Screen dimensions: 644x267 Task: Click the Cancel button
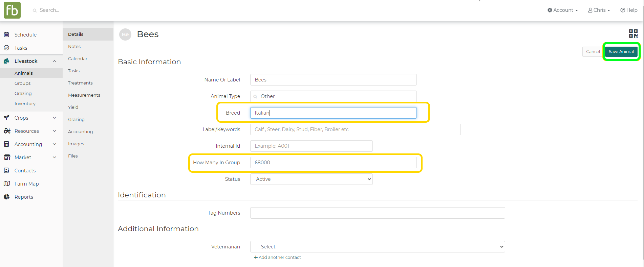pos(593,51)
